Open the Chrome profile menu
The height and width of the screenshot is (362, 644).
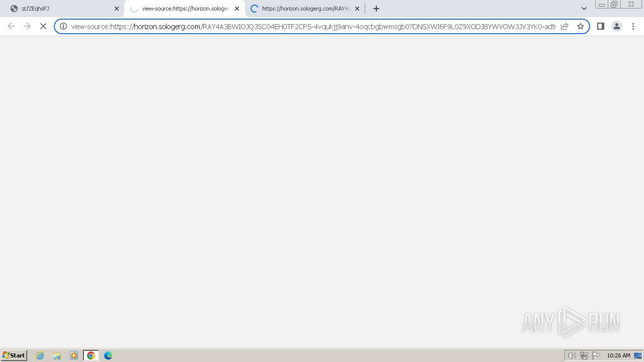[617, 26]
